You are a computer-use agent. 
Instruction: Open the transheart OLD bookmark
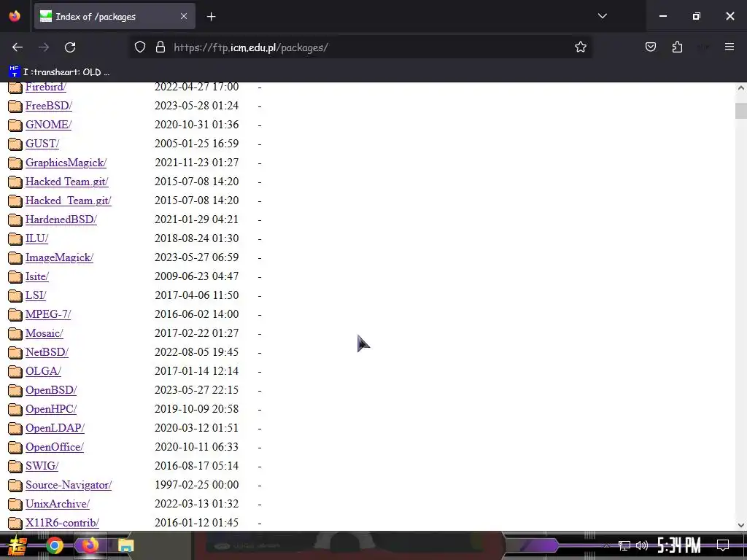(x=59, y=72)
